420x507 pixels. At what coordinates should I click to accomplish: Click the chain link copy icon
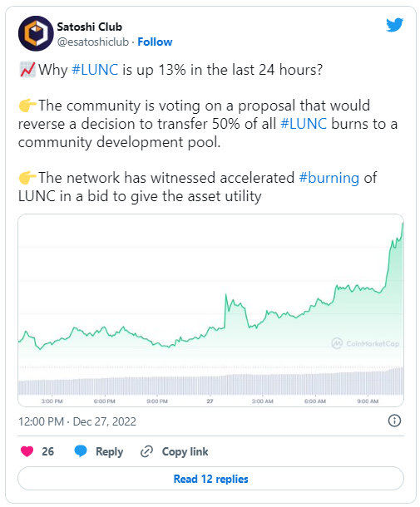coord(146,451)
